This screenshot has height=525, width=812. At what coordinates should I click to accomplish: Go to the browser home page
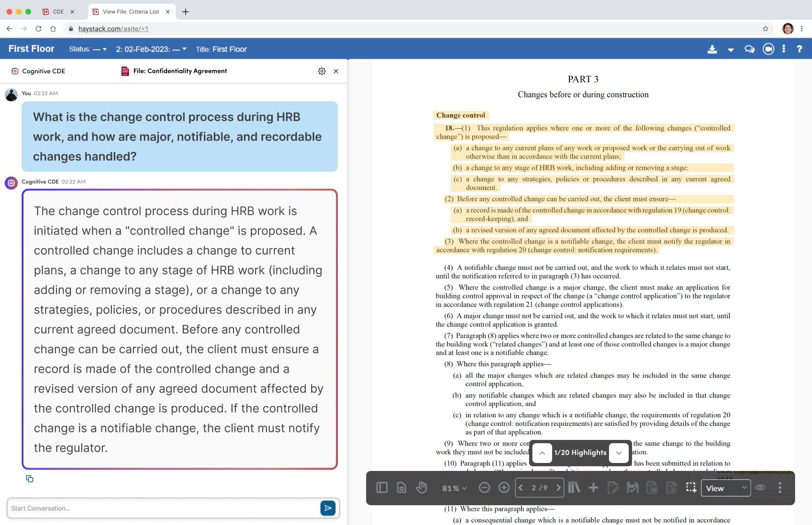click(53, 29)
